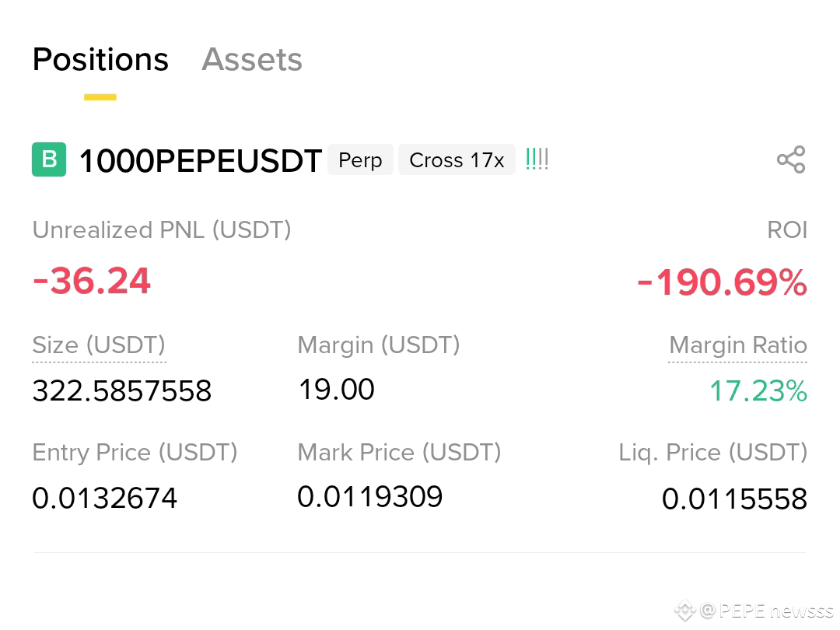The width and height of the screenshot is (840, 630).
Task: Switch to the Assets tab
Action: point(252,59)
